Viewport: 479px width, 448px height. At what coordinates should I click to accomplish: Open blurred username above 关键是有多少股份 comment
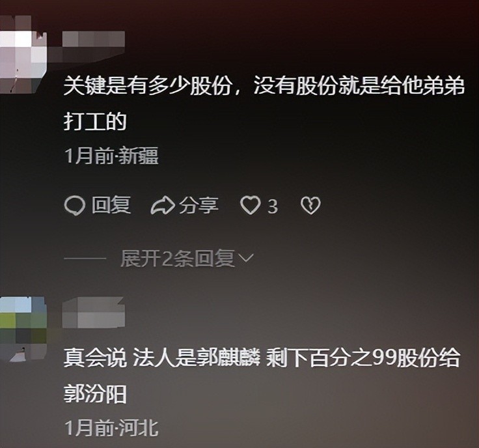pyautogui.click(x=93, y=39)
